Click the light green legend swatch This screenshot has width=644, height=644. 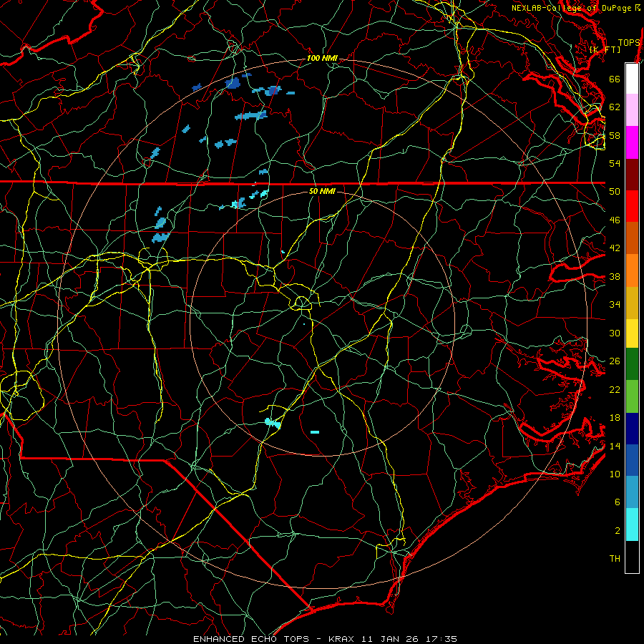point(632,396)
